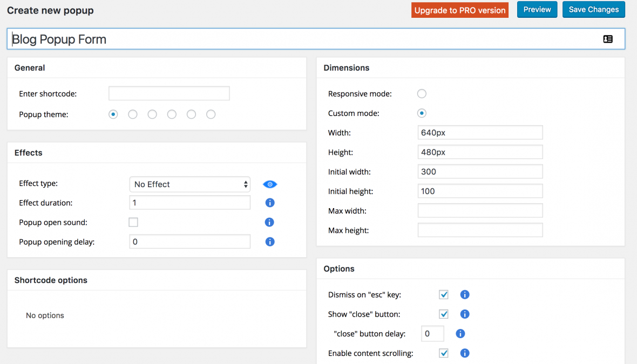This screenshot has height=364, width=637.
Task: Click Save Changes button
Action: click(594, 10)
